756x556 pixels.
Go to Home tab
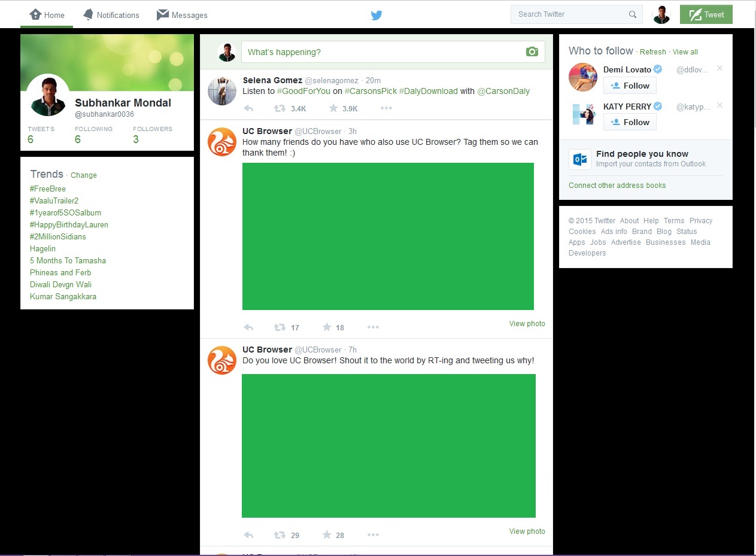tap(47, 15)
